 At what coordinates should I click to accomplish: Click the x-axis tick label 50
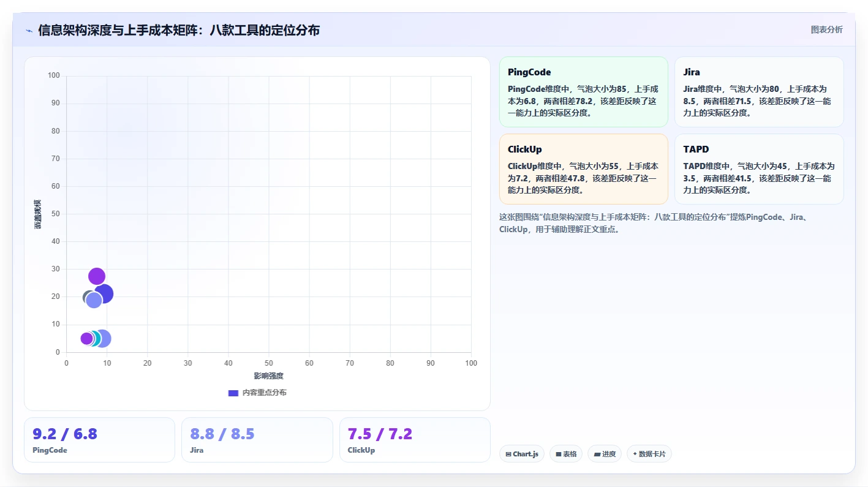[x=269, y=363]
